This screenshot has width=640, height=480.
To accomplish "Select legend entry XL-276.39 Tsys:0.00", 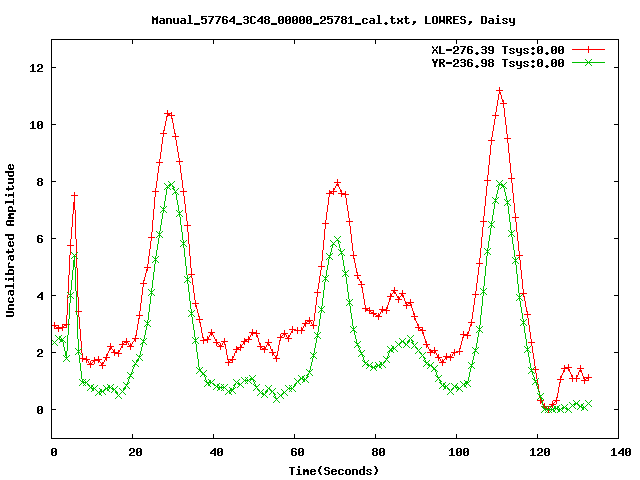I will [498, 50].
